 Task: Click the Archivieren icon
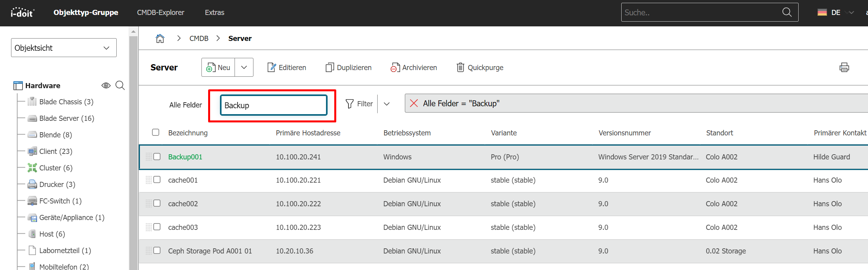395,68
